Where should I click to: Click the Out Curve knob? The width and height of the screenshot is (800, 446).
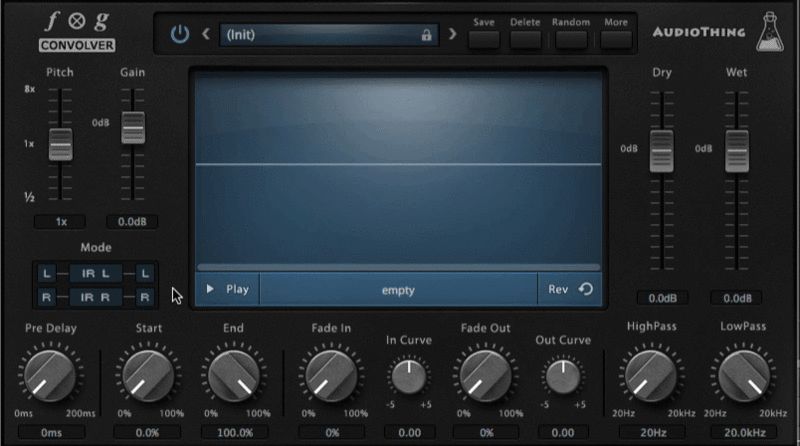tap(563, 377)
